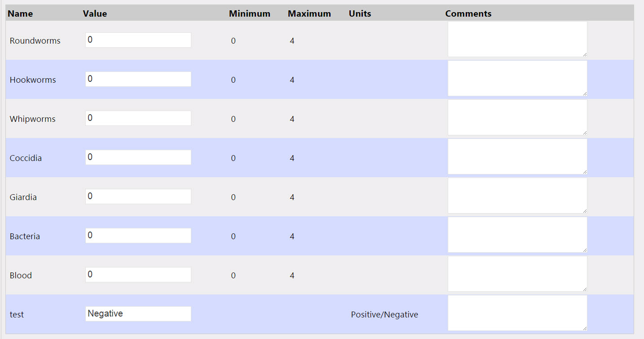Viewport: 644px width, 339px height.
Task: Click Roundworms minimum value 0
Action: click(233, 41)
